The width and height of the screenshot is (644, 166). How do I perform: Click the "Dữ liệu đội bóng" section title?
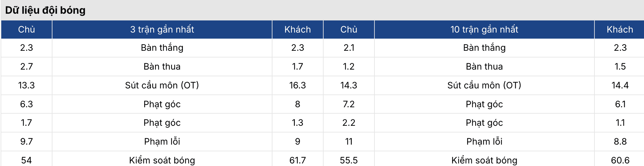[45, 10]
